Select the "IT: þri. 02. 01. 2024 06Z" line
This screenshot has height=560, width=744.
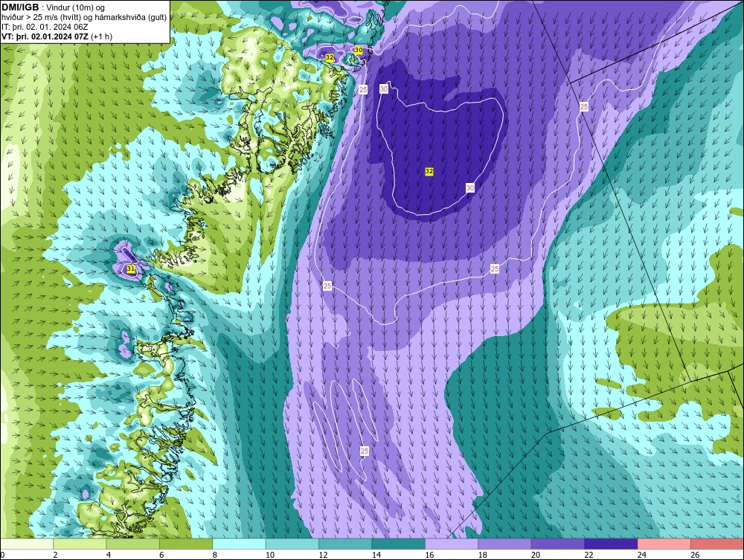pyautogui.click(x=45, y=27)
